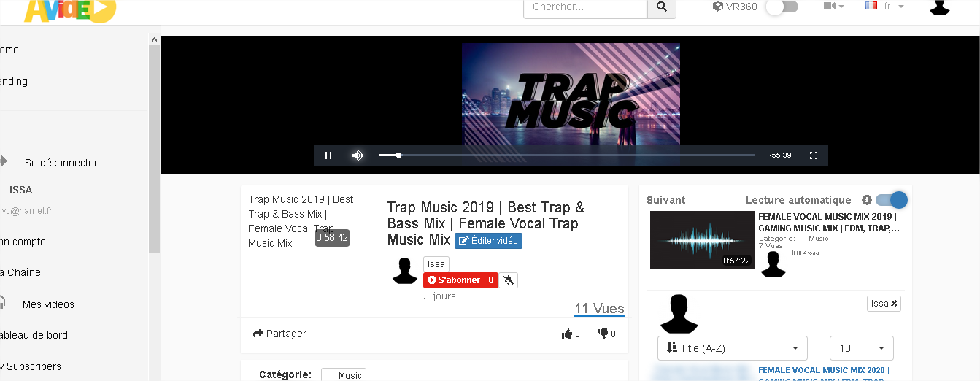The width and height of the screenshot is (980, 381).
Task: Pause the playing Trap Music video
Action: tap(328, 155)
